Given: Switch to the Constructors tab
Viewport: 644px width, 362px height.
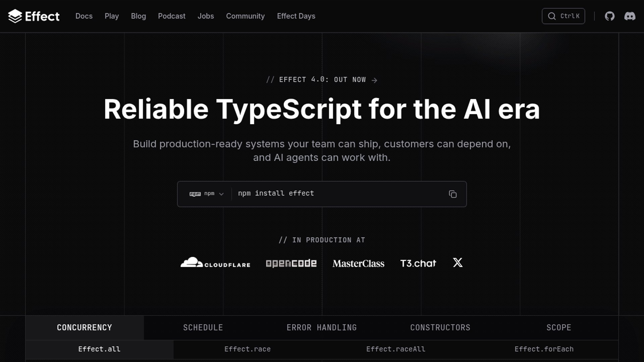Looking at the screenshot, I should pyautogui.click(x=440, y=327).
